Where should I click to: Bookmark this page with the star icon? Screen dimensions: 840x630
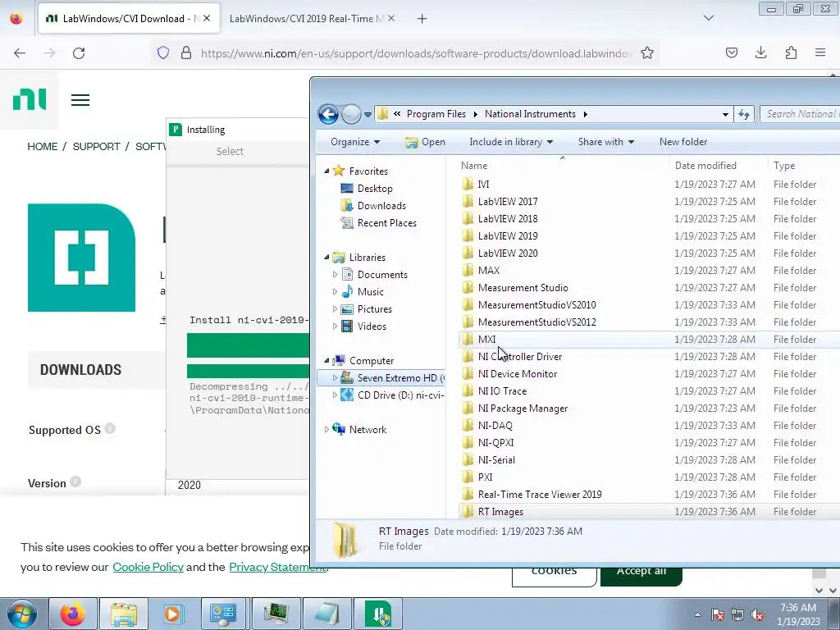point(647,53)
